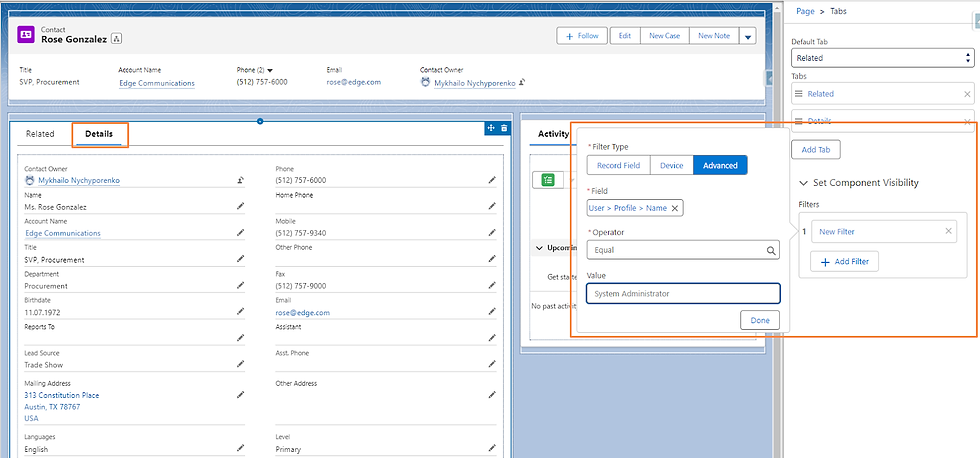The width and height of the screenshot is (980, 458).
Task: Grab the drag handle of Related tab row
Action: (x=798, y=94)
